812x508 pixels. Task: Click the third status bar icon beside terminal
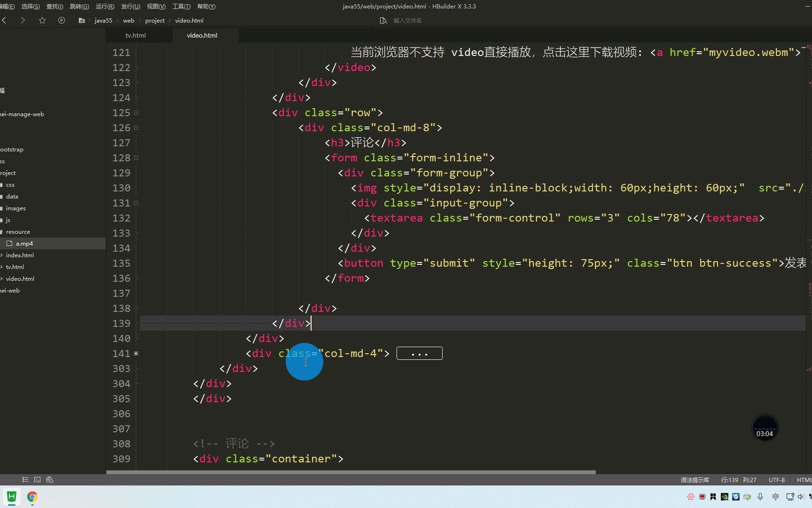tap(50, 479)
